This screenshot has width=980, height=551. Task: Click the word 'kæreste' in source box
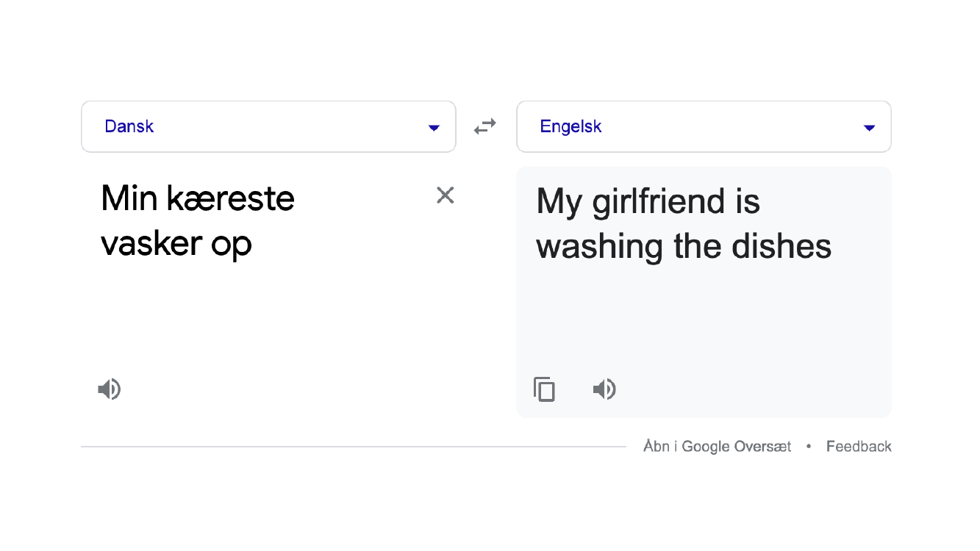click(231, 198)
